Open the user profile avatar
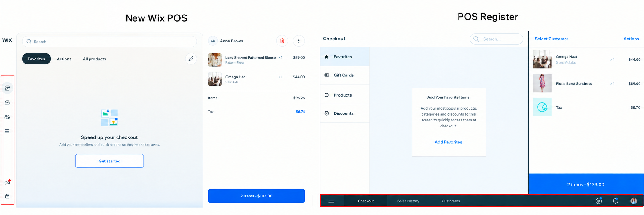 [634, 201]
